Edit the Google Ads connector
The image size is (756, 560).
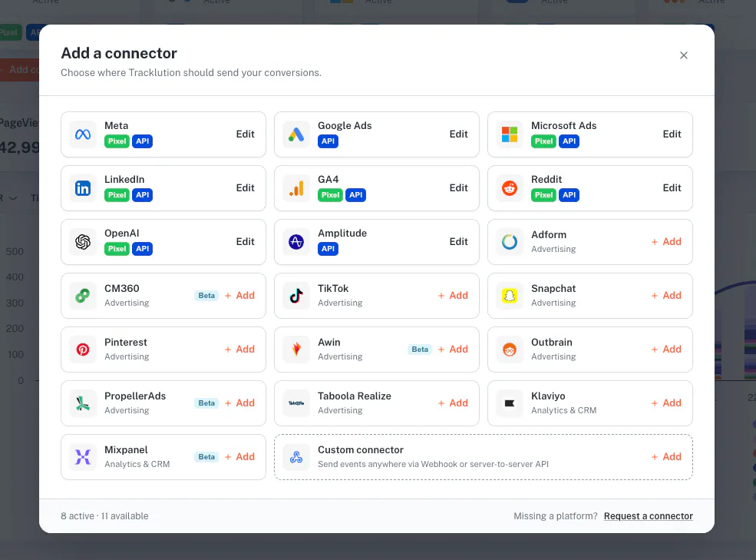point(458,134)
